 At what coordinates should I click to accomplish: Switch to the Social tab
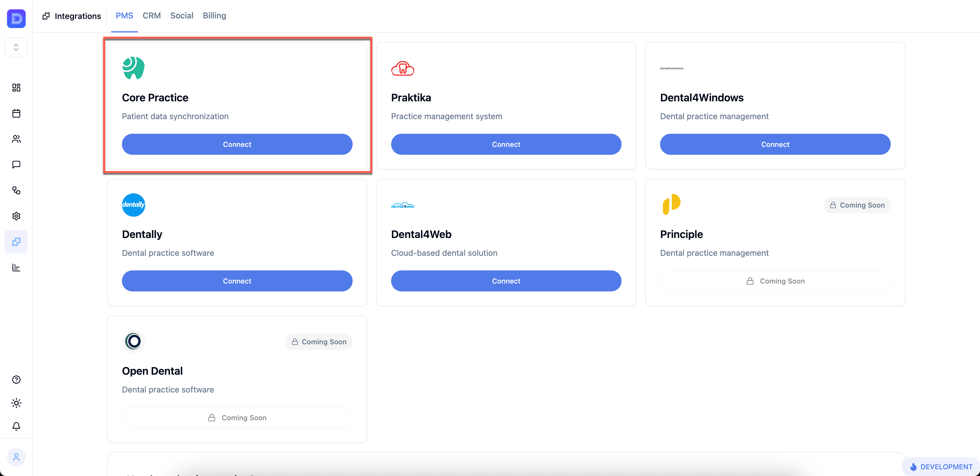181,15
